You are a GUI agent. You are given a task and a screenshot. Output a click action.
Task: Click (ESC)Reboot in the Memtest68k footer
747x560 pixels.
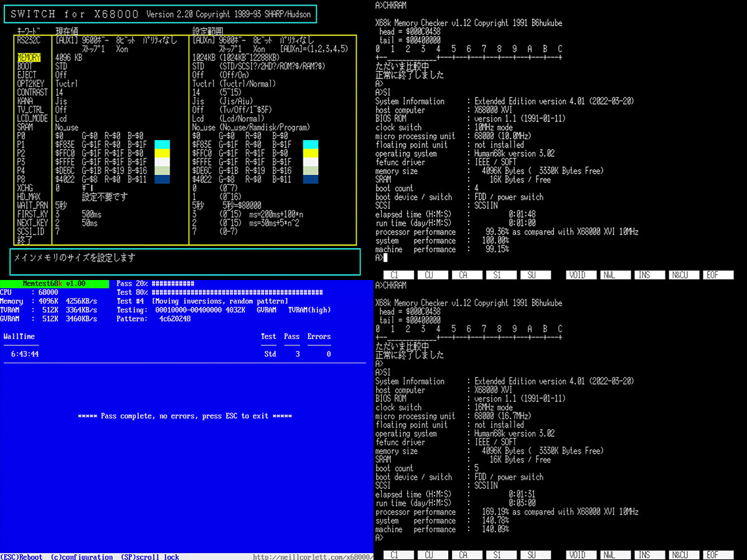(x=21, y=557)
